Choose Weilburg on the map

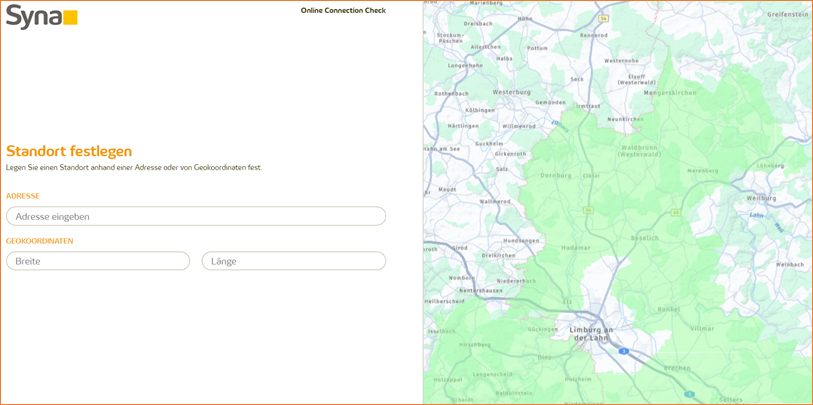(x=761, y=198)
